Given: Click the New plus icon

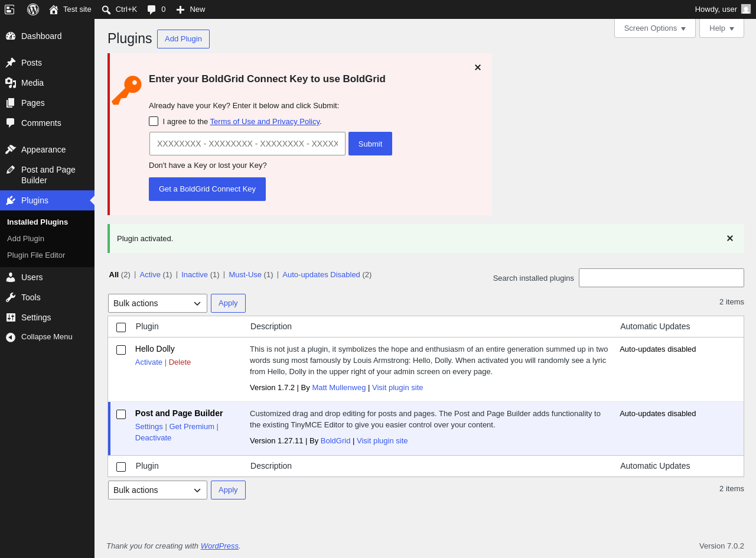Looking at the screenshot, I should [x=180, y=9].
